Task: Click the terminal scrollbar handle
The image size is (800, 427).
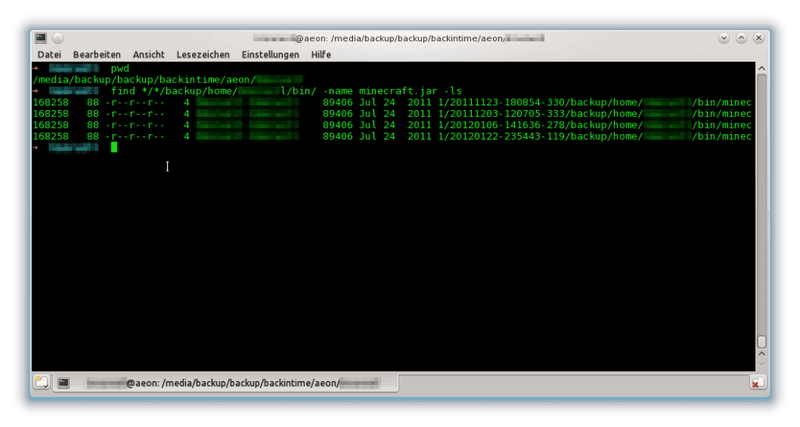Action: click(760, 341)
